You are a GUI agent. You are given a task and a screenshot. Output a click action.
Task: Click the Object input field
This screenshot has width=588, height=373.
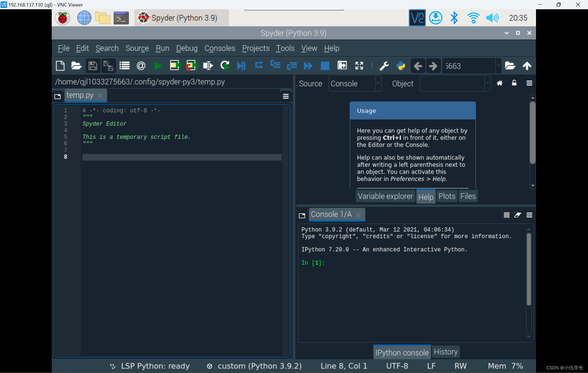(451, 84)
